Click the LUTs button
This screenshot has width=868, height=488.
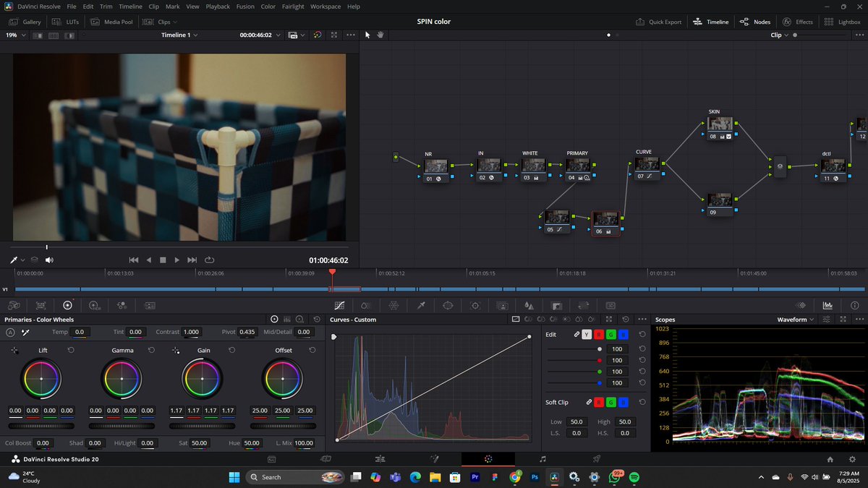65,22
